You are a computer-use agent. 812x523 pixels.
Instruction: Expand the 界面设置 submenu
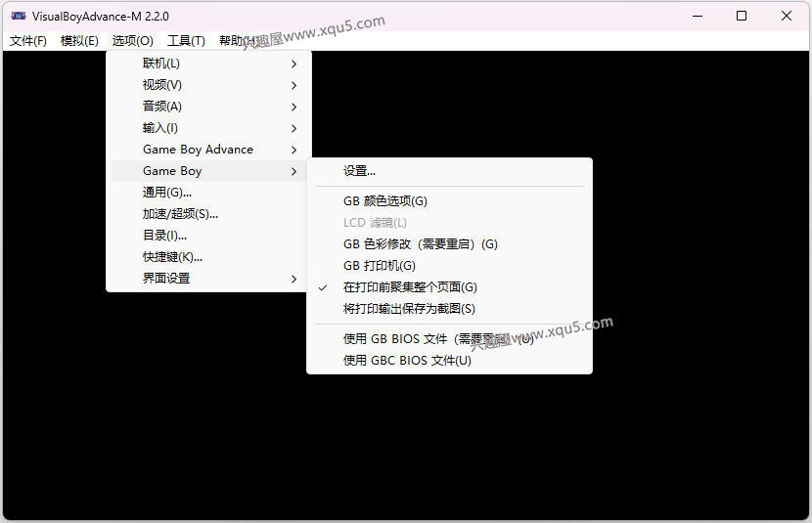point(208,279)
